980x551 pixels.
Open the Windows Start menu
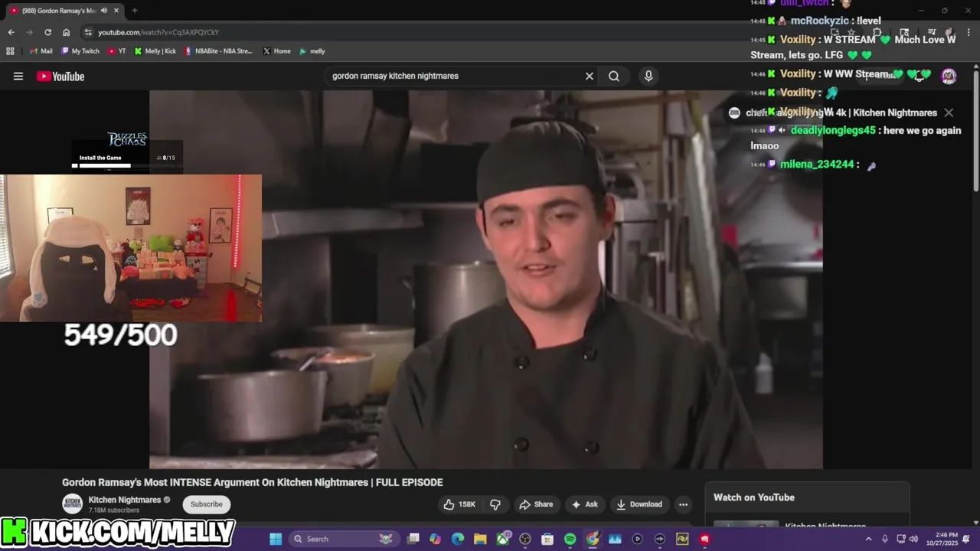(276, 539)
